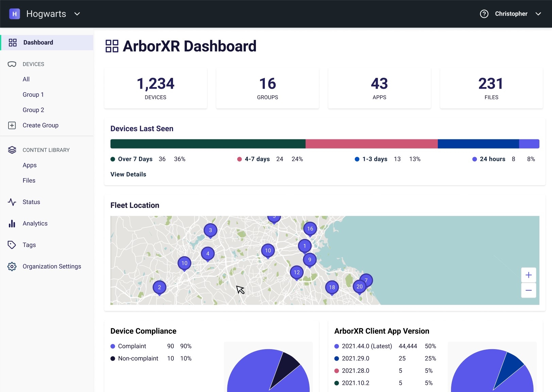
Task: Click the Christopher user name
Action: point(511,14)
